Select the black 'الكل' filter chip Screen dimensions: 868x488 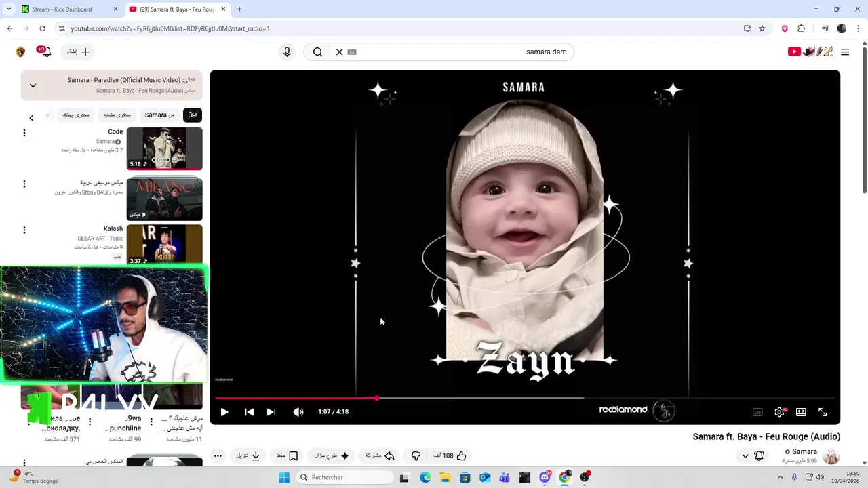point(193,115)
